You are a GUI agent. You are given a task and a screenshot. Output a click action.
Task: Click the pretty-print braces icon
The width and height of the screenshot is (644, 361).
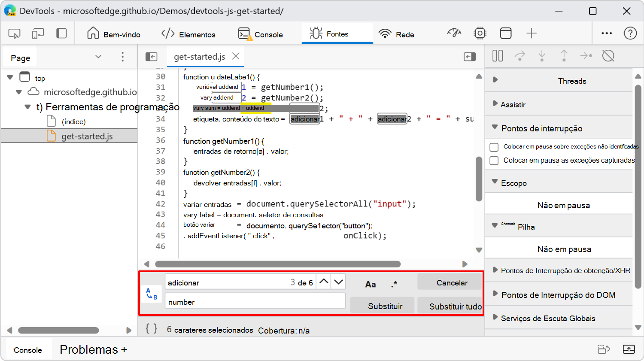click(x=151, y=330)
